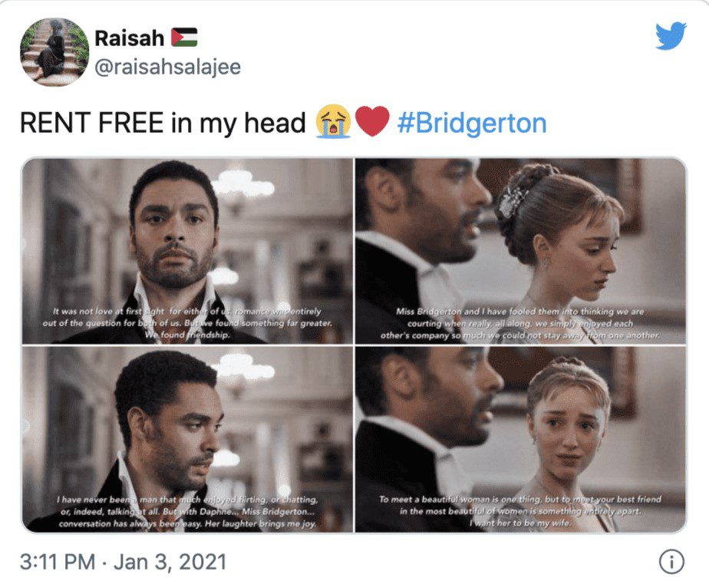Click the 'Jan 3, 2021' date text
Image resolution: width=709 pixels, height=588 pixels.
170,562
